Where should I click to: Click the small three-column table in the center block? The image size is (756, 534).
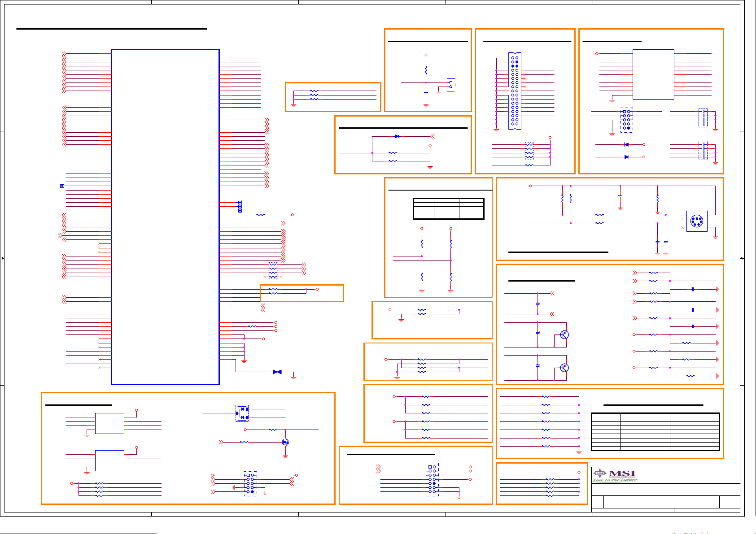click(x=449, y=208)
